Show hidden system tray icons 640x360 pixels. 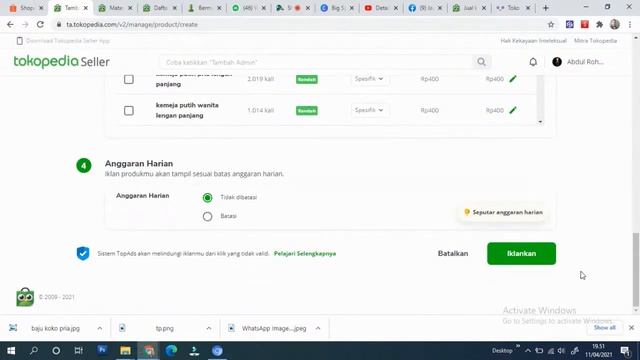(528, 351)
